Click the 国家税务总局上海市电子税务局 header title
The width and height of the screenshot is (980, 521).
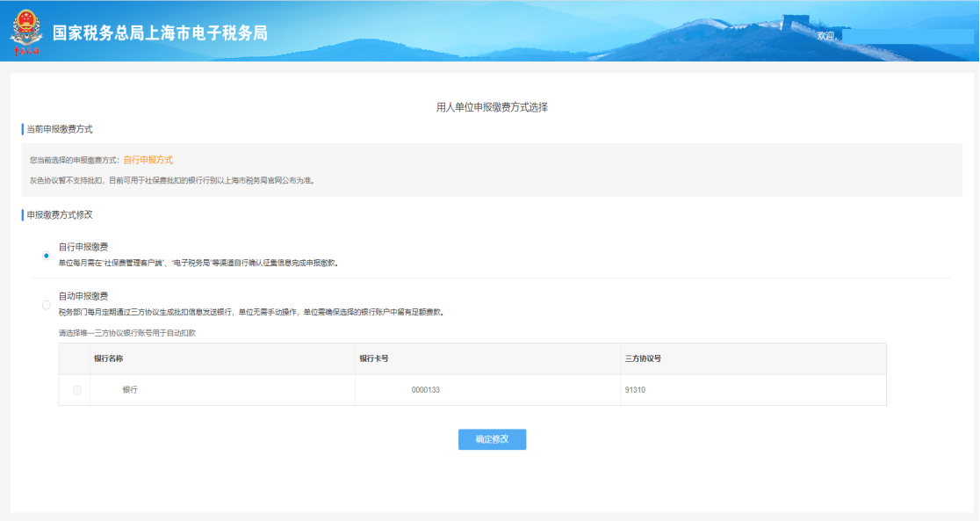pos(160,33)
